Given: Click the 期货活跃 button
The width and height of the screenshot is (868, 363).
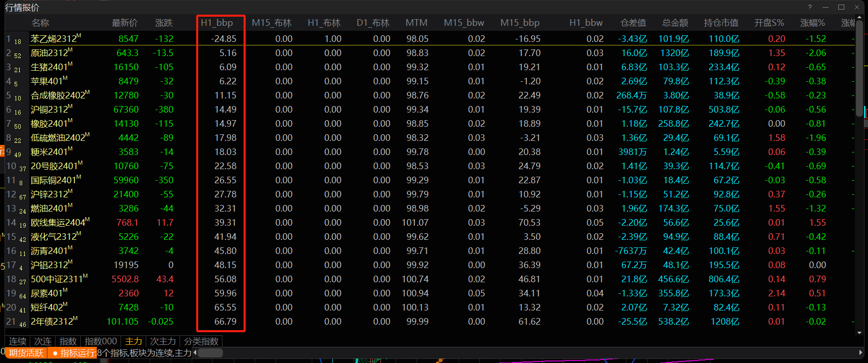Looking at the screenshot, I should [x=26, y=353].
